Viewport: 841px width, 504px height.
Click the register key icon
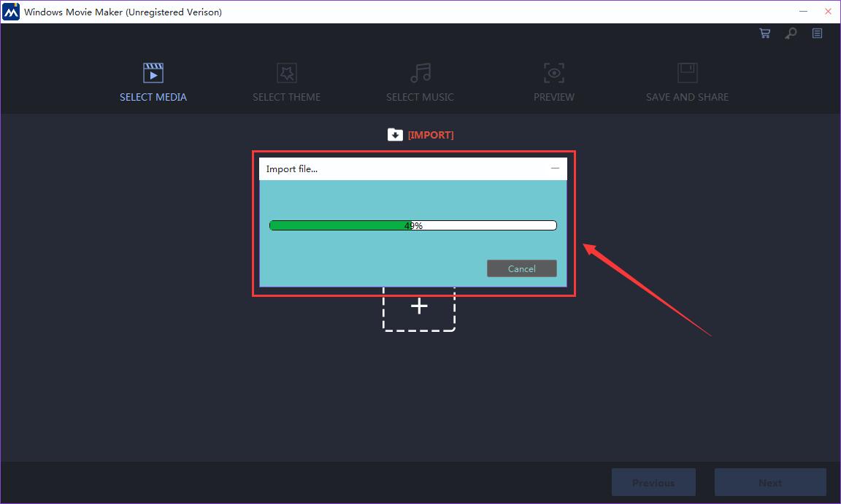(x=791, y=34)
